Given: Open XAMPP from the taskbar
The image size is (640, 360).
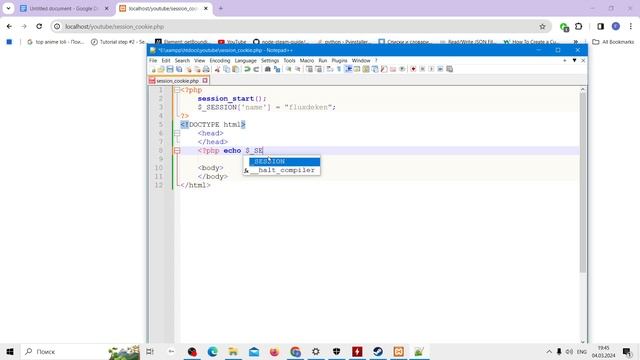Looking at the screenshot, I should pos(399,351).
